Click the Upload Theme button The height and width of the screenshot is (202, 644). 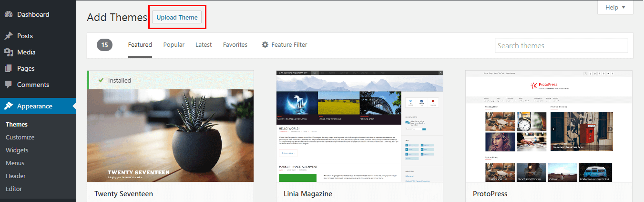pyautogui.click(x=177, y=17)
